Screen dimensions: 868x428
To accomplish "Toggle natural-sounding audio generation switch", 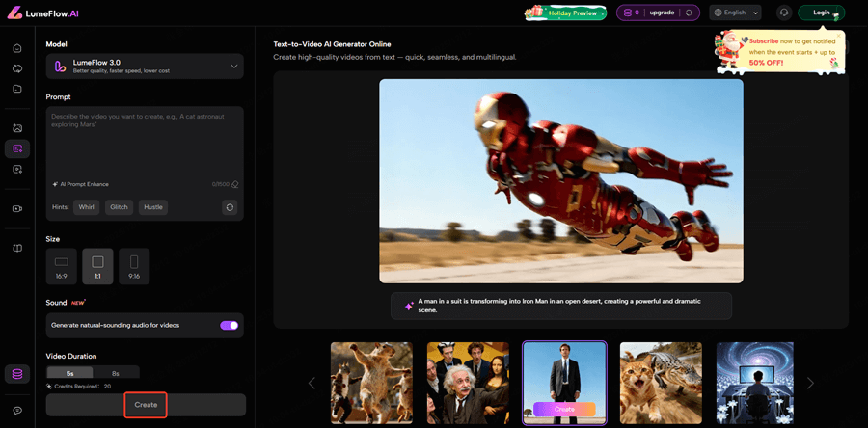I will [230, 325].
